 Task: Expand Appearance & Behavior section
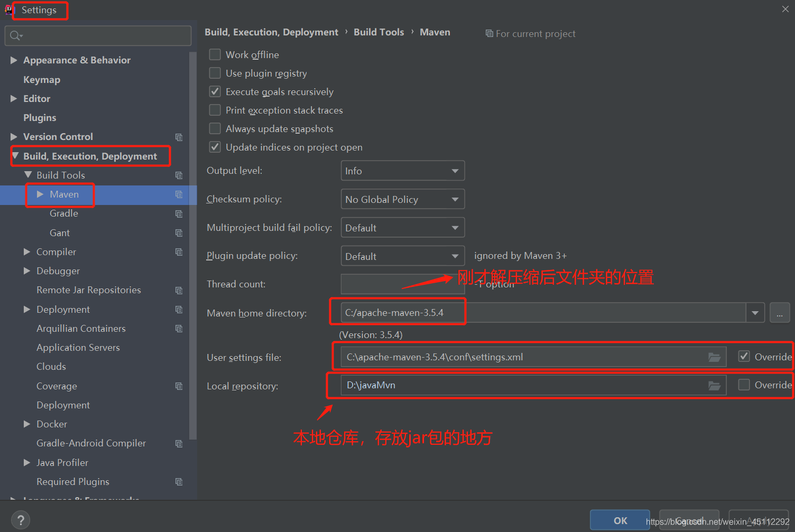(x=14, y=60)
